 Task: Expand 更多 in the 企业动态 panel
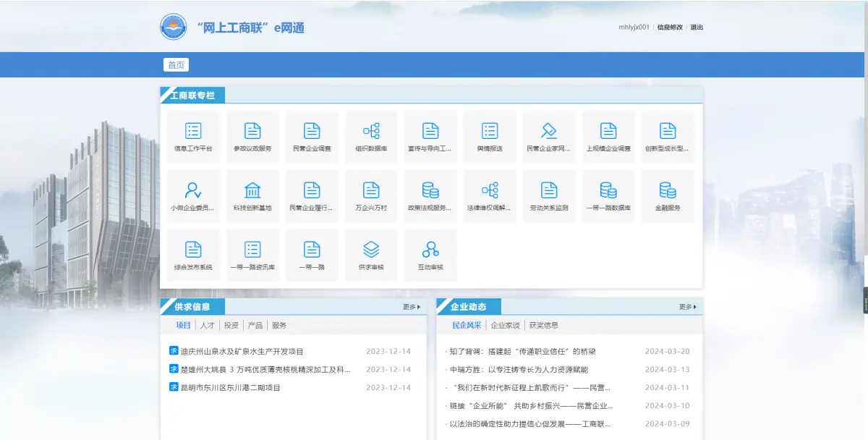pos(687,307)
